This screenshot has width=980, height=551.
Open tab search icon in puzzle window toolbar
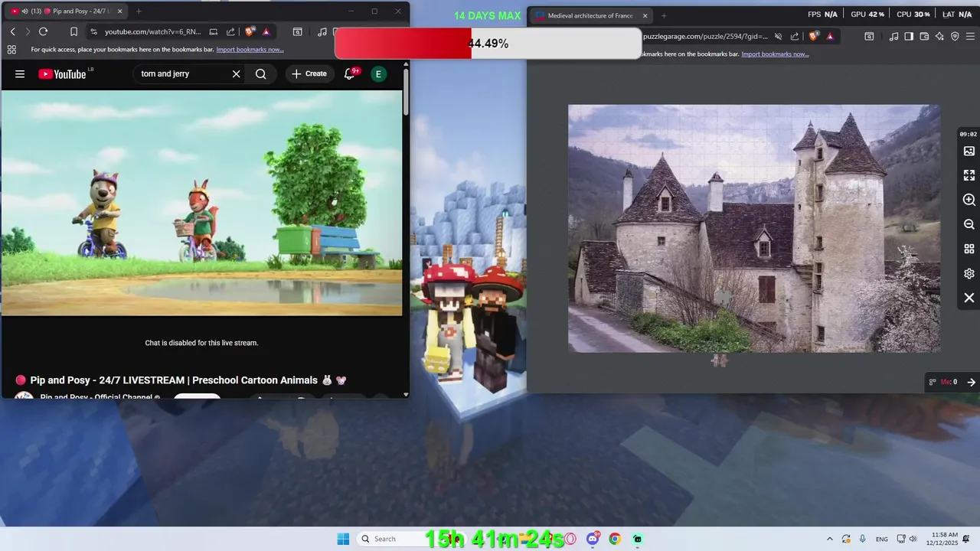869,36
